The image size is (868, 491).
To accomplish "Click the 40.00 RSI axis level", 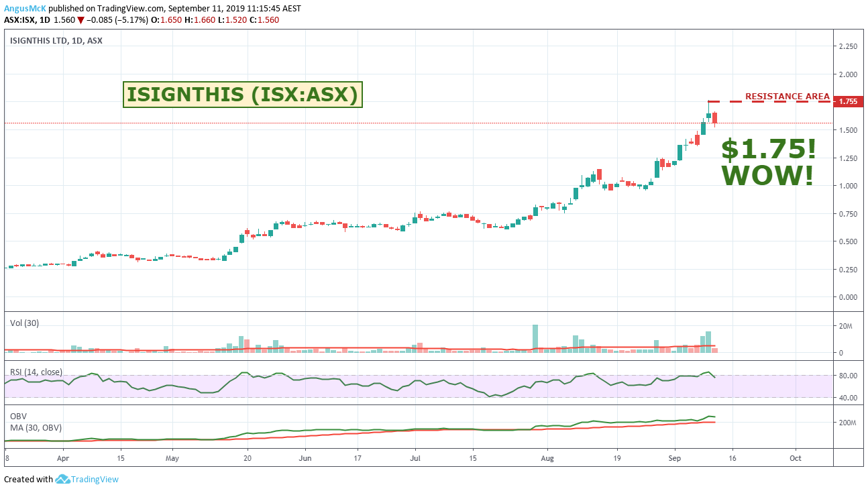I will click(848, 398).
